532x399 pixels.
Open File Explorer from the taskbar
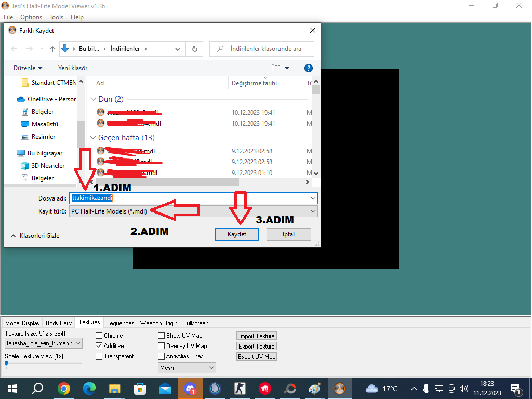coord(115,389)
